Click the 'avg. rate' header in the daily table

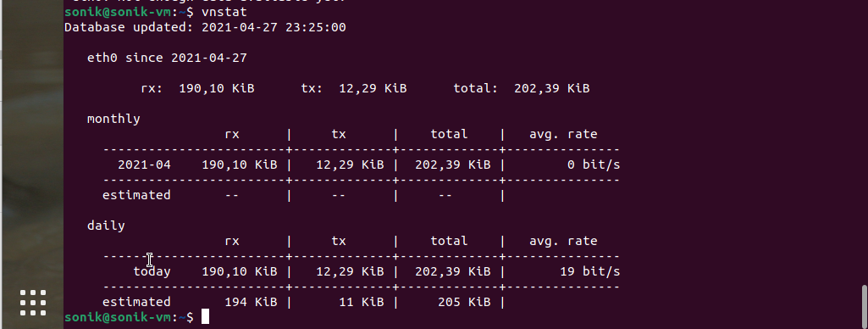[x=563, y=241]
